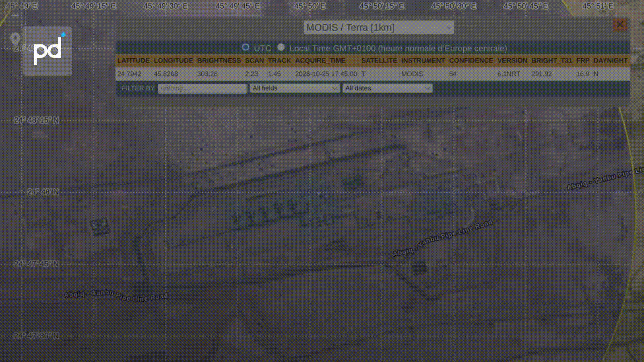This screenshot has height=362, width=644.
Task: Select the UTC time option
Action: pos(246,47)
